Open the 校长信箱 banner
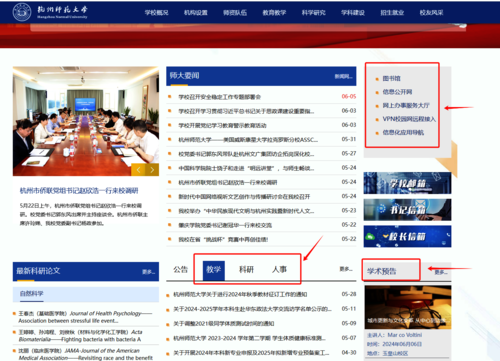500x361 pixels. coord(407,236)
